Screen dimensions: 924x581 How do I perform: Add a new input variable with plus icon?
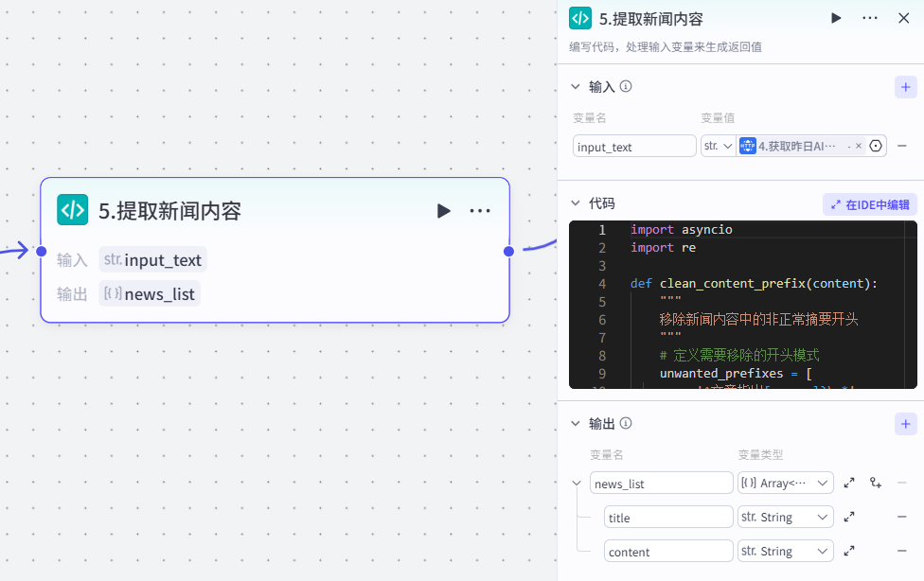(x=905, y=87)
